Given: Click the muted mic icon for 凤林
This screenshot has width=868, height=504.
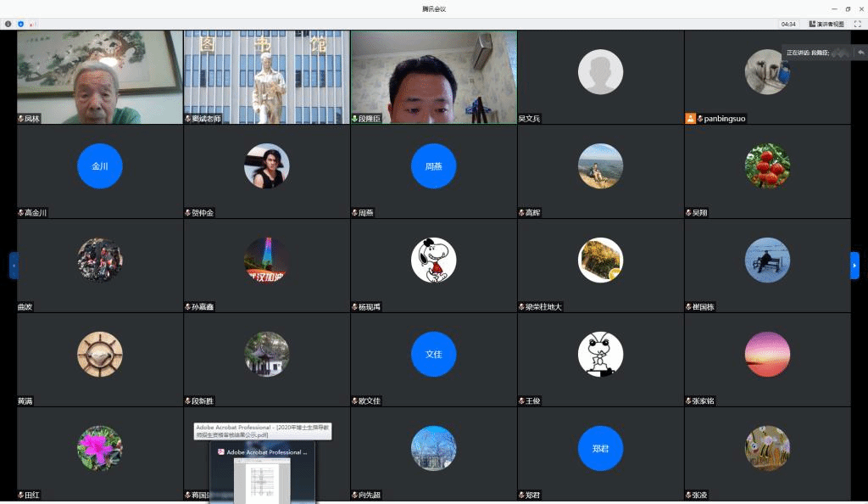Looking at the screenshot, I should click(x=21, y=119).
